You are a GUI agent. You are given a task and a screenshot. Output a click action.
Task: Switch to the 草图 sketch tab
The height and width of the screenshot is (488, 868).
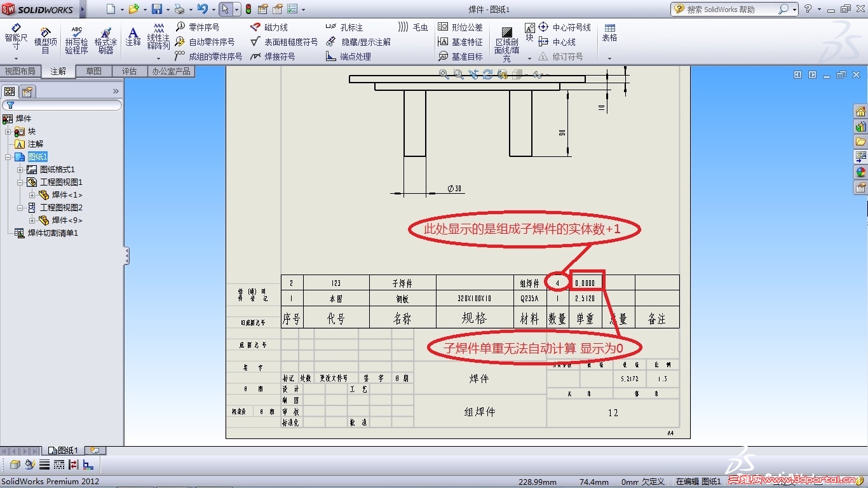(x=94, y=71)
